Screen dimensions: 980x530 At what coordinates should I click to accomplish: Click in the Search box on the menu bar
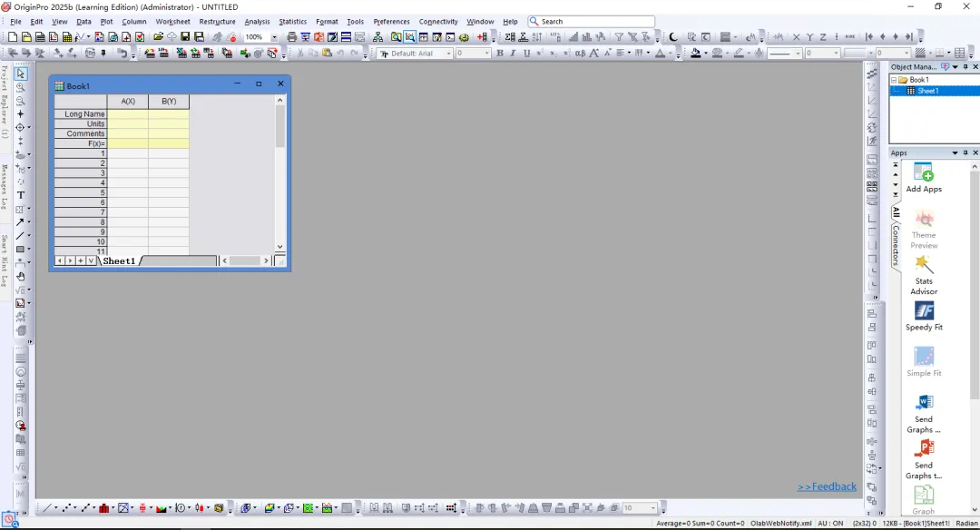[x=592, y=21]
